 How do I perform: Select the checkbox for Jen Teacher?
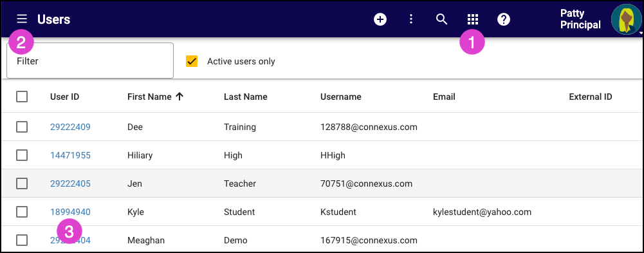(x=22, y=183)
